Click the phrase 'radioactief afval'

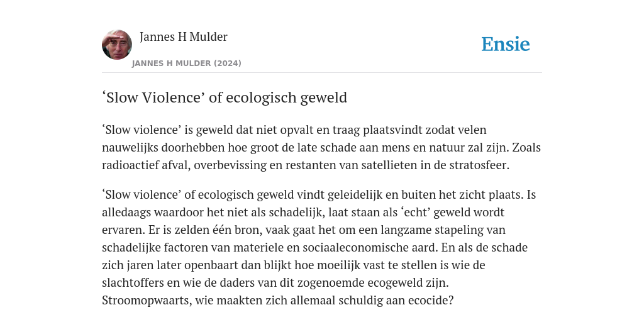(x=146, y=165)
